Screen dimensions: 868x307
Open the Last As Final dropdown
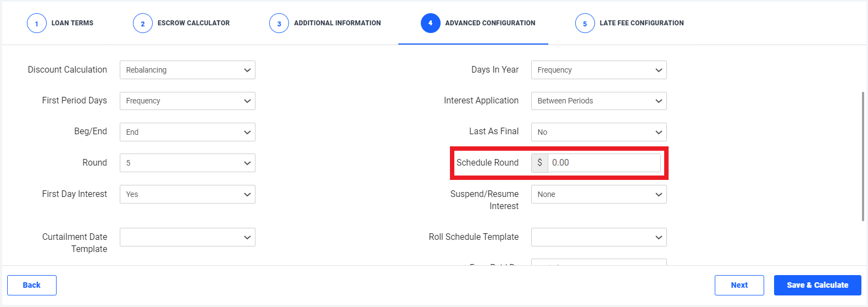(599, 132)
